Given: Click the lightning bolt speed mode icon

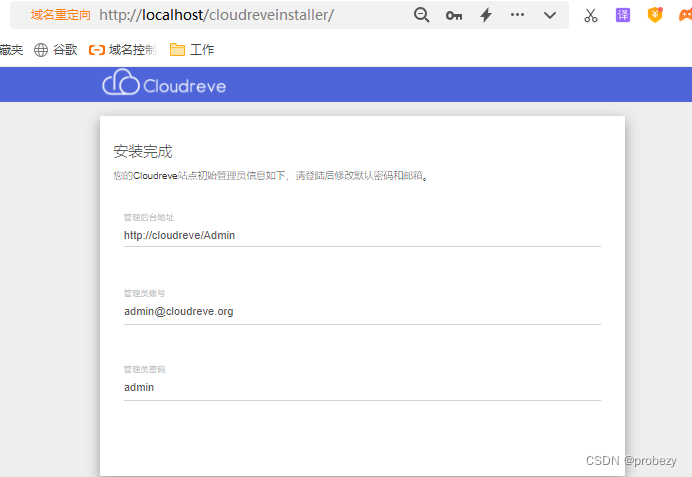Looking at the screenshot, I should 486,15.
